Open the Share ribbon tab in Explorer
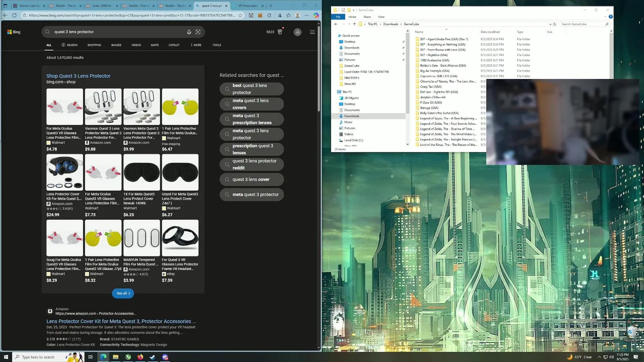Viewport: 644px width, 362px height. pyautogui.click(x=367, y=17)
